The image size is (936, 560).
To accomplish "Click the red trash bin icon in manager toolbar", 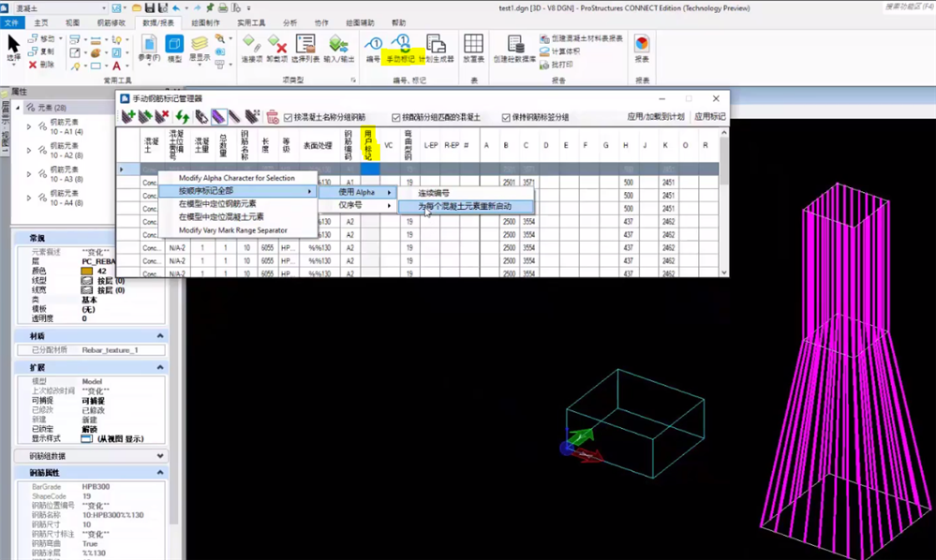I will click(x=273, y=116).
